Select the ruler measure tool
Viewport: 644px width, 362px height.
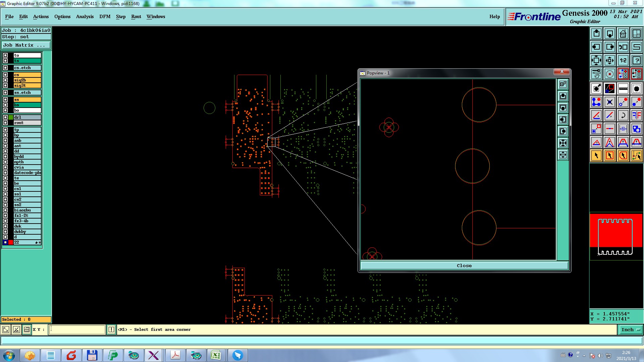623,88
